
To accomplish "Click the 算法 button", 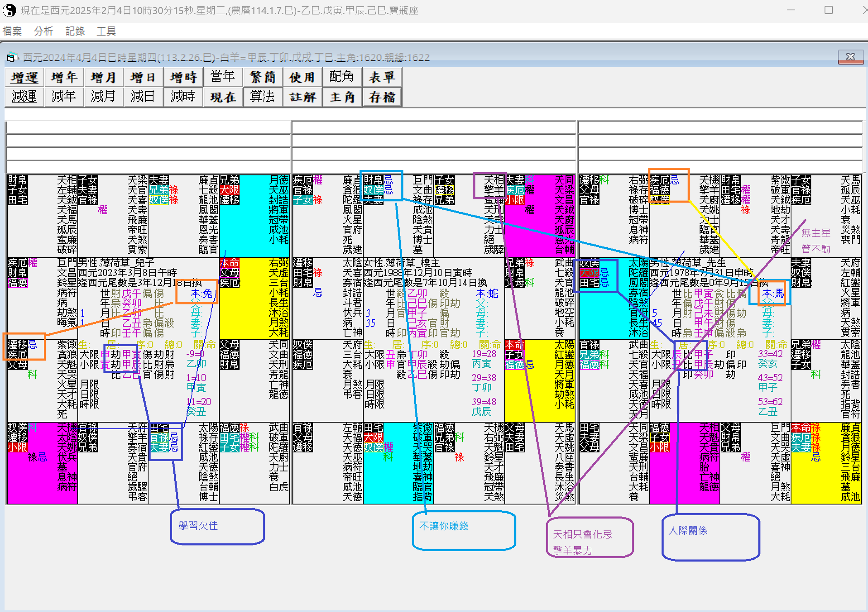I will coord(263,97).
